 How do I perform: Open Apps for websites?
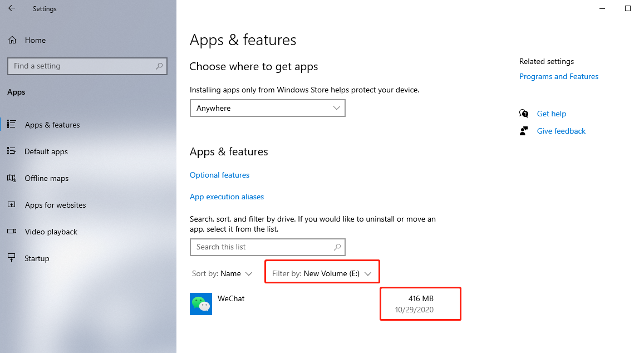pyautogui.click(x=56, y=205)
